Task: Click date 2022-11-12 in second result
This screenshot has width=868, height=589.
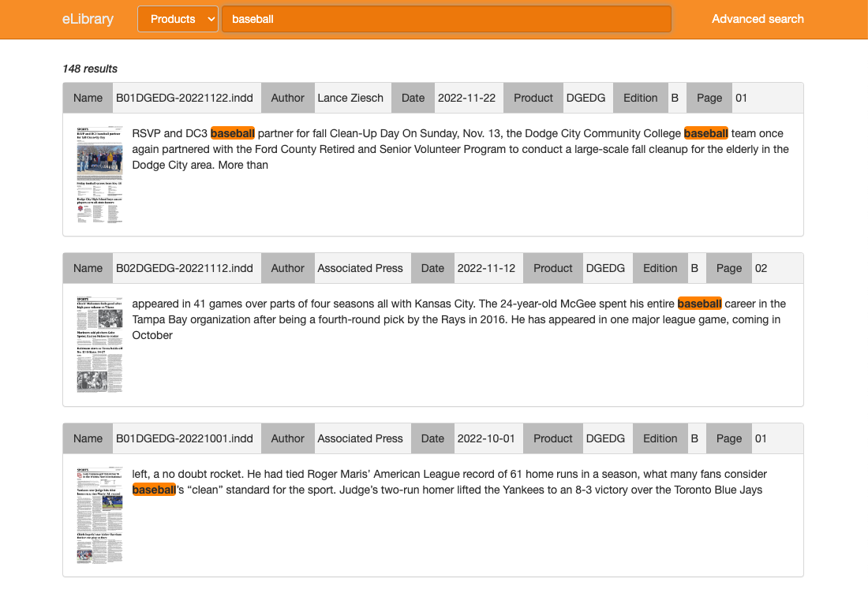Action: [x=486, y=268]
